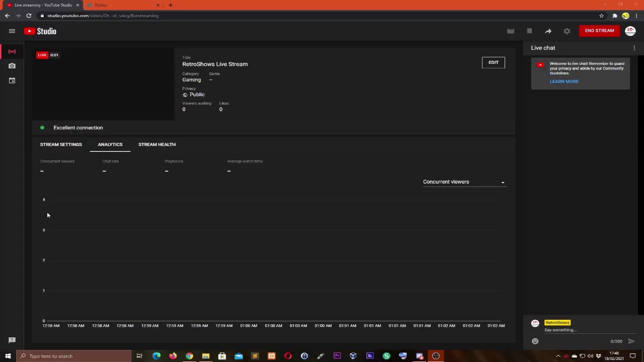
Task: Open the YouTube Studio hamburger menu
Action: click(x=12, y=31)
